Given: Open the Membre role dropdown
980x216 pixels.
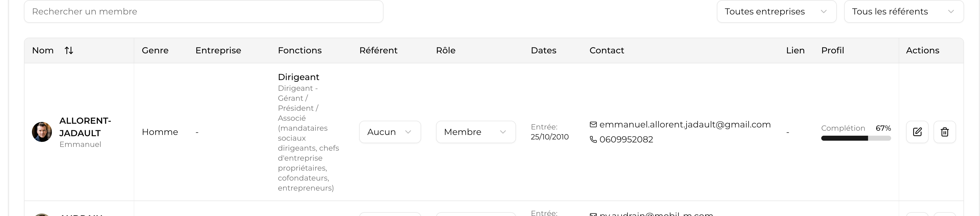Looking at the screenshot, I should [476, 132].
